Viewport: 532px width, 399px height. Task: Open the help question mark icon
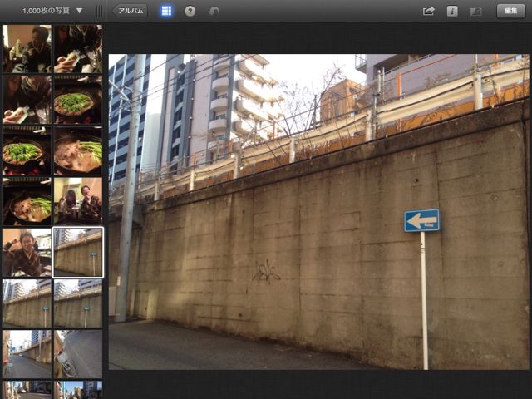190,11
